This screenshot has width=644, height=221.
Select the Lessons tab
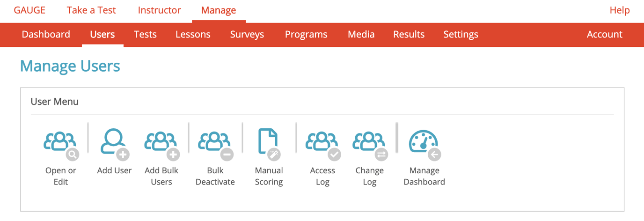pyautogui.click(x=193, y=34)
